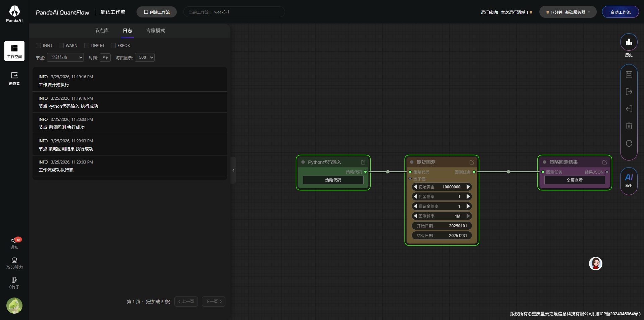Open the History chart icon

pos(629,42)
